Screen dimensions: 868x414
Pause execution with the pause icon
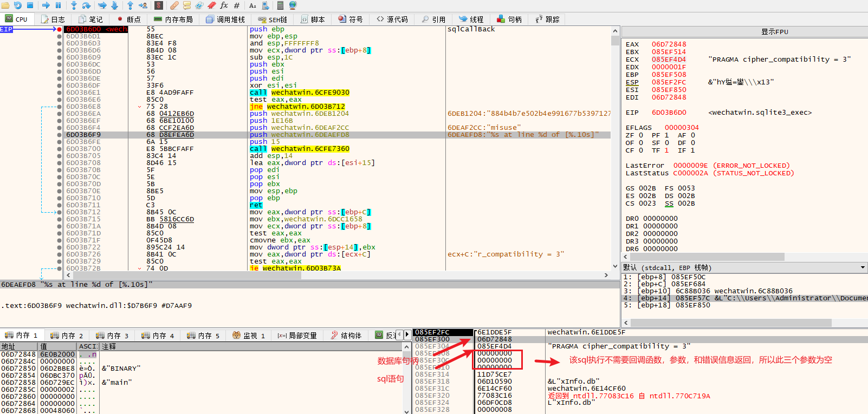59,5
